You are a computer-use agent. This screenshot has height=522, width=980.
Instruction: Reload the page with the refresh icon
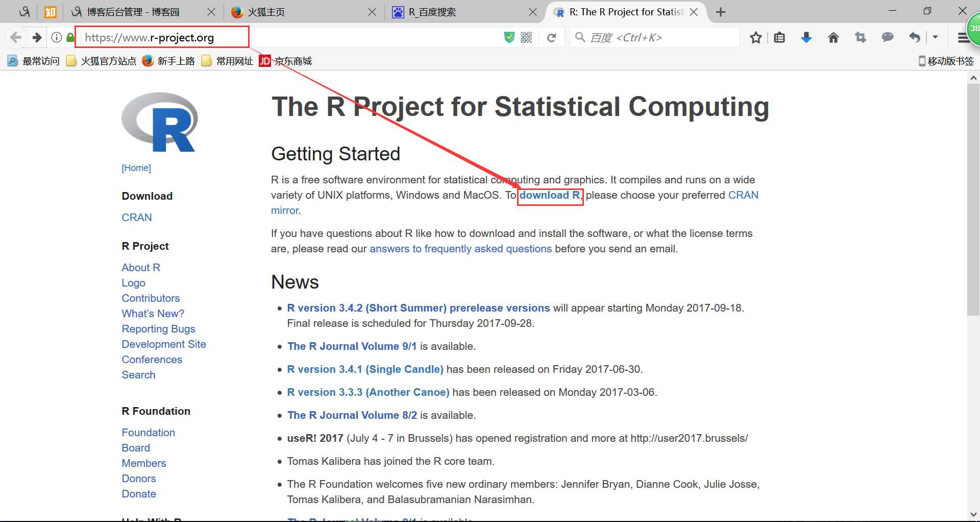(551, 37)
